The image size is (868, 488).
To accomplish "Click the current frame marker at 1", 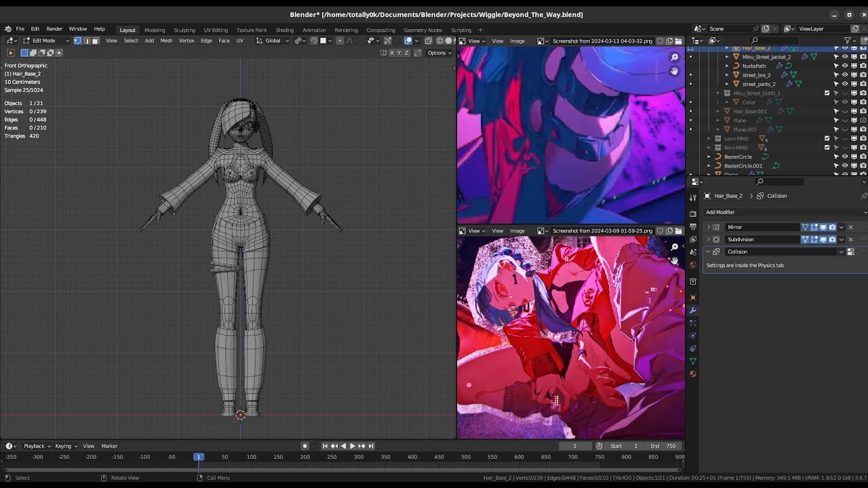I will click(x=199, y=457).
